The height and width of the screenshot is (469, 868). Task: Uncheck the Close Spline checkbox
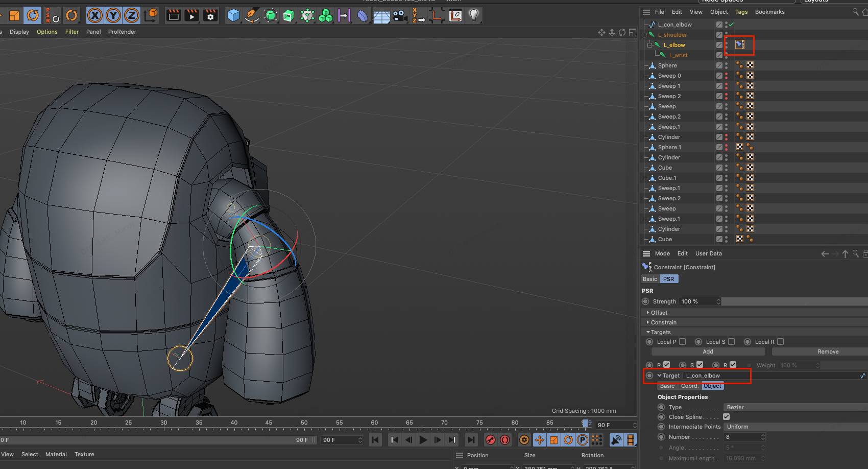[x=727, y=417]
